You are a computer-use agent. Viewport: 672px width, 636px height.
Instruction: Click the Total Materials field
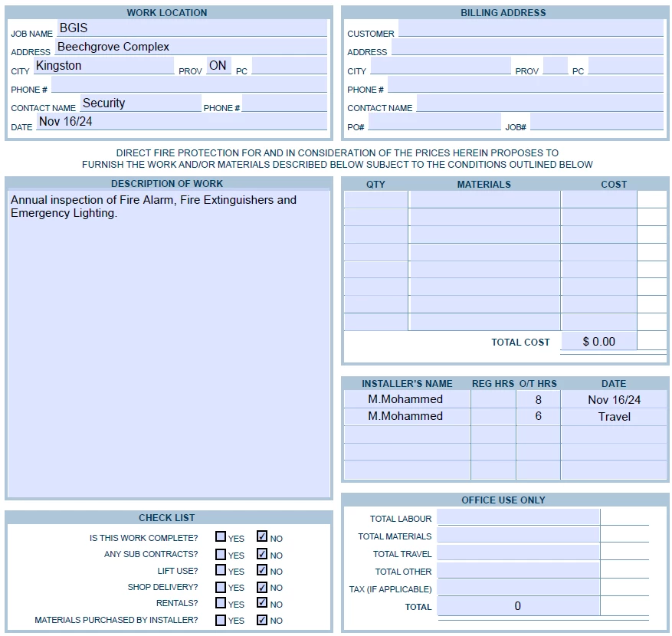click(x=519, y=535)
